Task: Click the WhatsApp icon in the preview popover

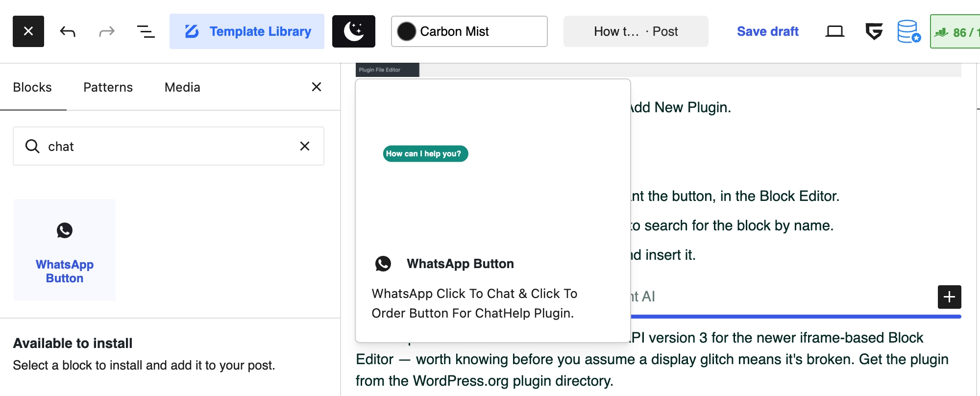Action: [x=383, y=264]
